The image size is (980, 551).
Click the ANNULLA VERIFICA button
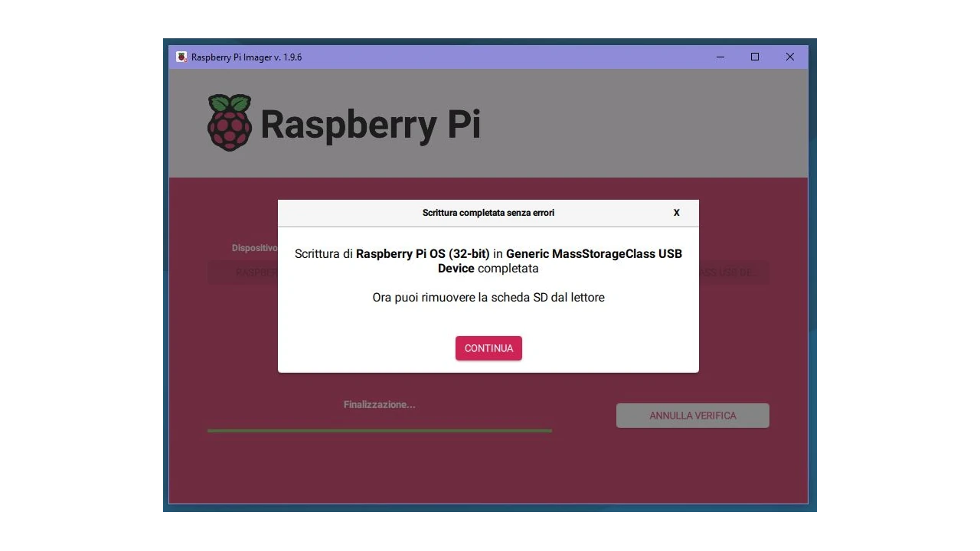pos(692,416)
